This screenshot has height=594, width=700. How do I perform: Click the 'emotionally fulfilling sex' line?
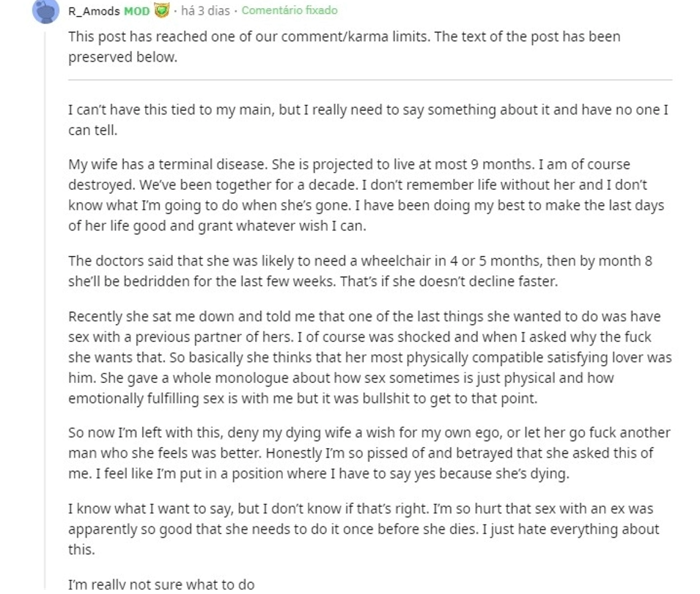coord(303,398)
